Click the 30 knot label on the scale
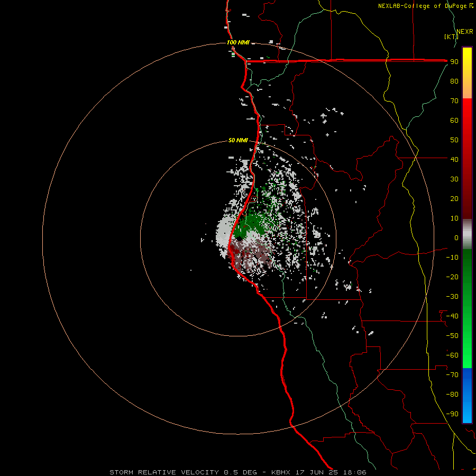 click(x=454, y=179)
